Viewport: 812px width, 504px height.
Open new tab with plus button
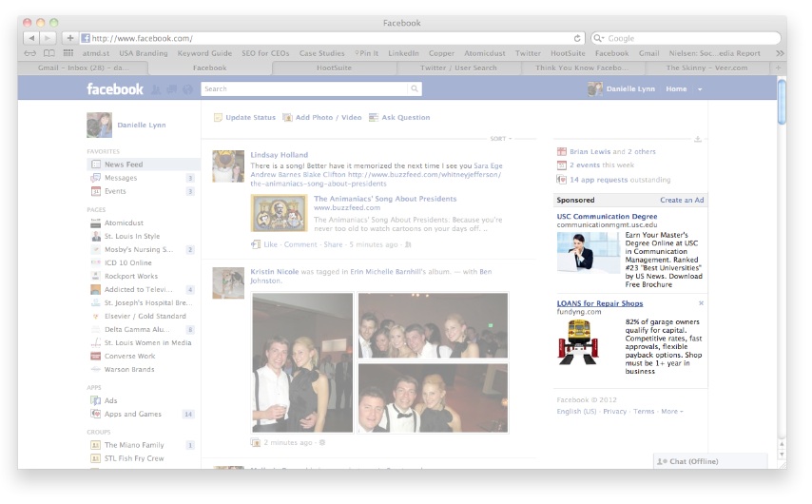tap(778, 68)
